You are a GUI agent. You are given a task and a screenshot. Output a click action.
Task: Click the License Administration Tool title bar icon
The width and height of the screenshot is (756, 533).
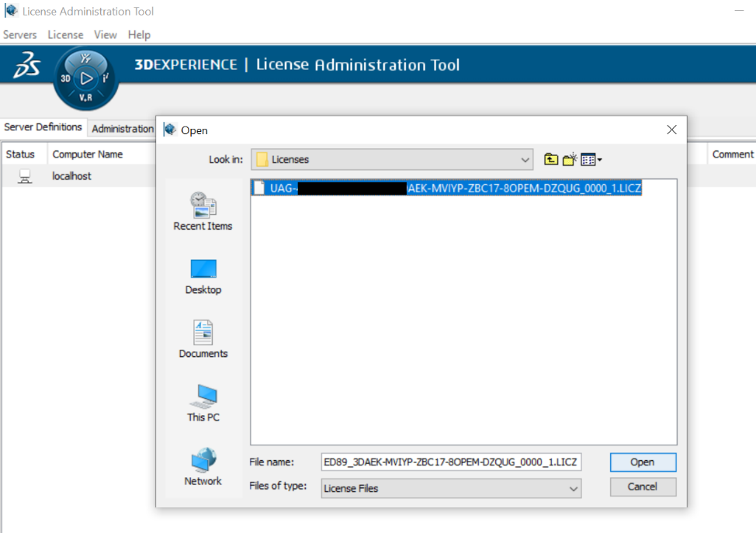point(11,11)
